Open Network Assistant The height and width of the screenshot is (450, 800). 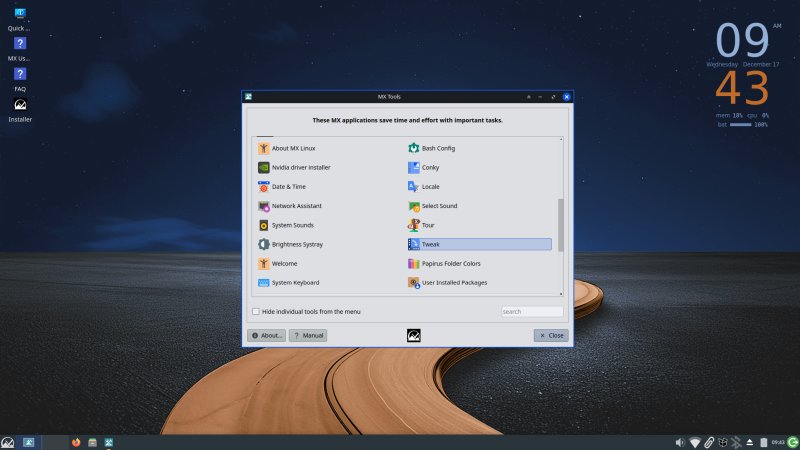pyautogui.click(x=290, y=206)
